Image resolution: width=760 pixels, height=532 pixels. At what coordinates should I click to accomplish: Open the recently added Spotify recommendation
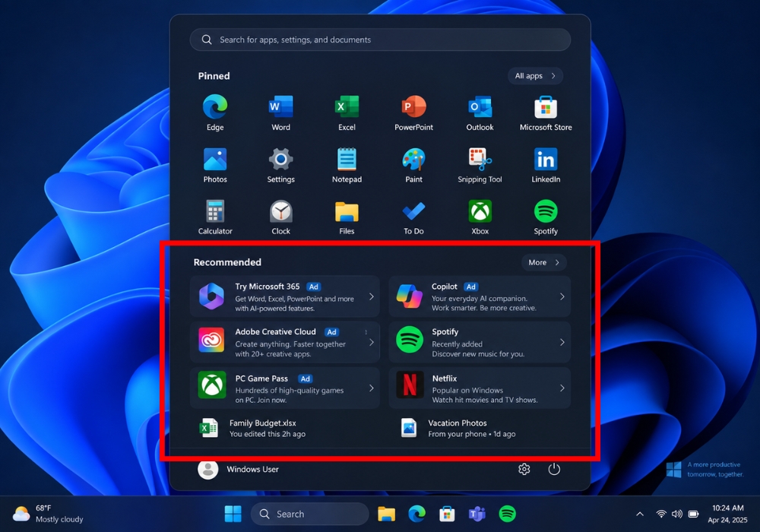tap(480, 342)
